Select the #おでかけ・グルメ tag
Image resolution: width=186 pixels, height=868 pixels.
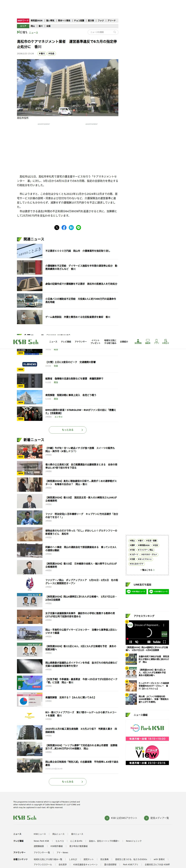(149, 554)
